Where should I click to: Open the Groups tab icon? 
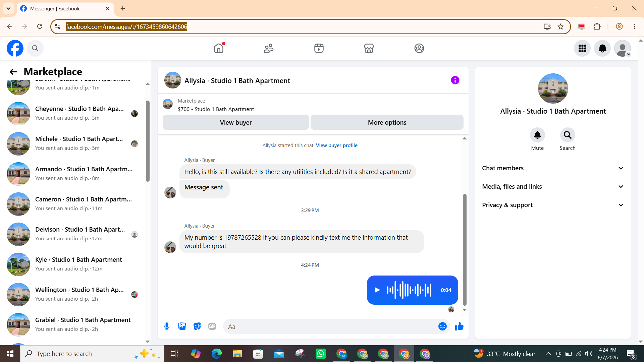click(419, 48)
